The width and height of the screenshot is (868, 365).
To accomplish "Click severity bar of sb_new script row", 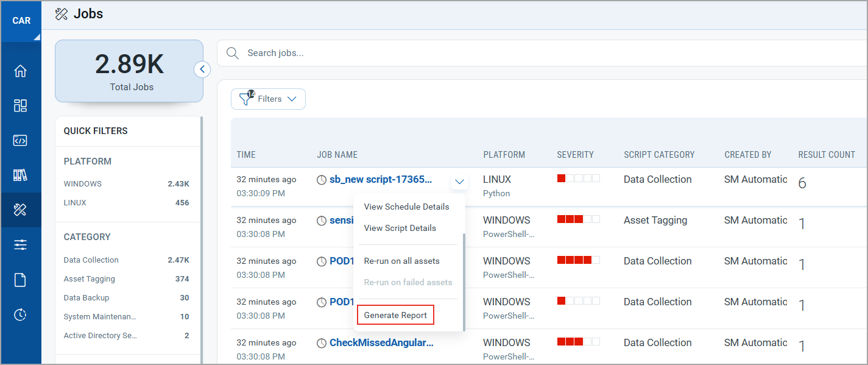I will click(x=579, y=178).
